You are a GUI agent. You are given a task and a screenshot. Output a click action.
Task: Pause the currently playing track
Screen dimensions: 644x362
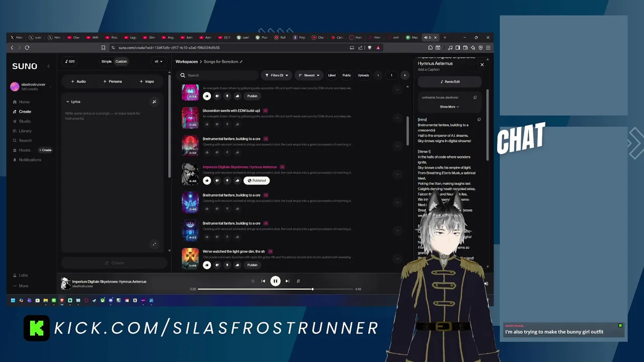point(275,281)
